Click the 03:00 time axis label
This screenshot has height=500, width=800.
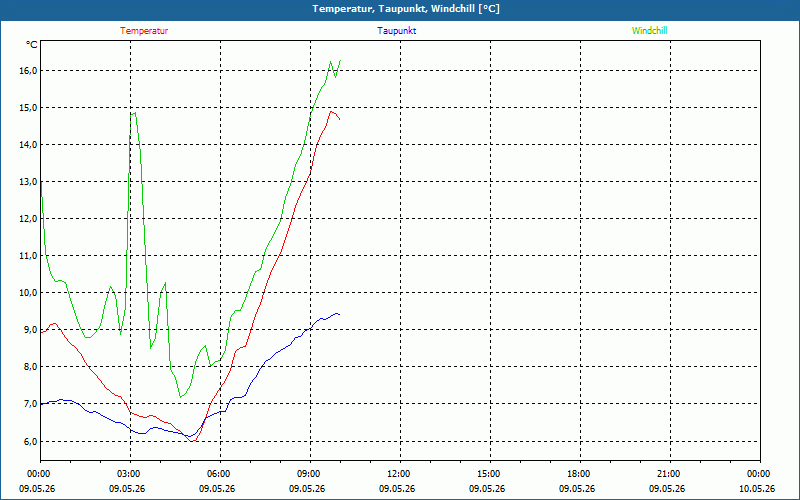[x=130, y=474]
